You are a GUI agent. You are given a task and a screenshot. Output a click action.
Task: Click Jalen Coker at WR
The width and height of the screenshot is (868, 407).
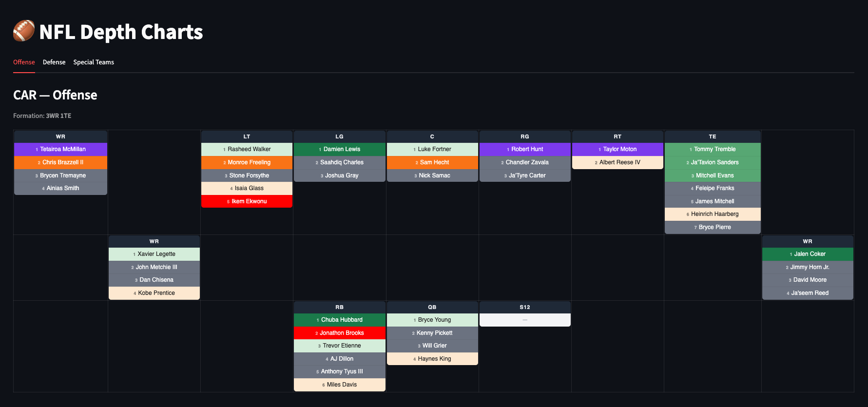pyautogui.click(x=808, y=254)
